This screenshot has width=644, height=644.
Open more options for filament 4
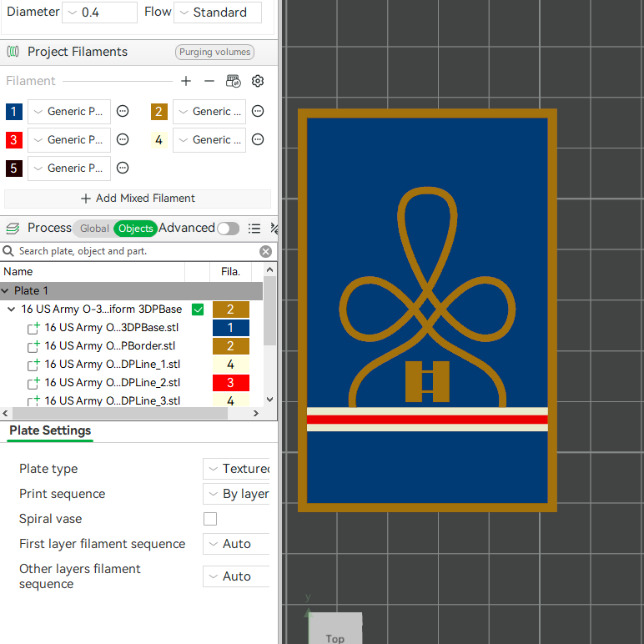pos(258,139)
